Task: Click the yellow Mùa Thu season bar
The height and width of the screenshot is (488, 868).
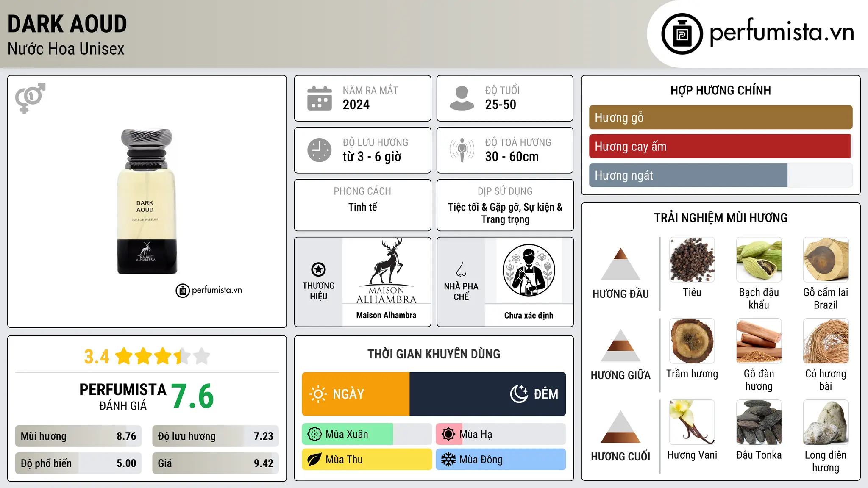Action: coord(367,460)
